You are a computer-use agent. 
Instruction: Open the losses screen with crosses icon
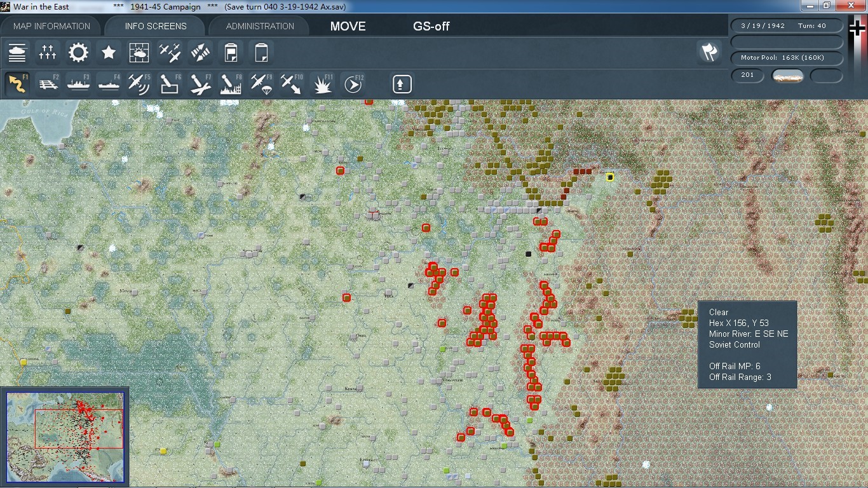click(x=48, y=53)
